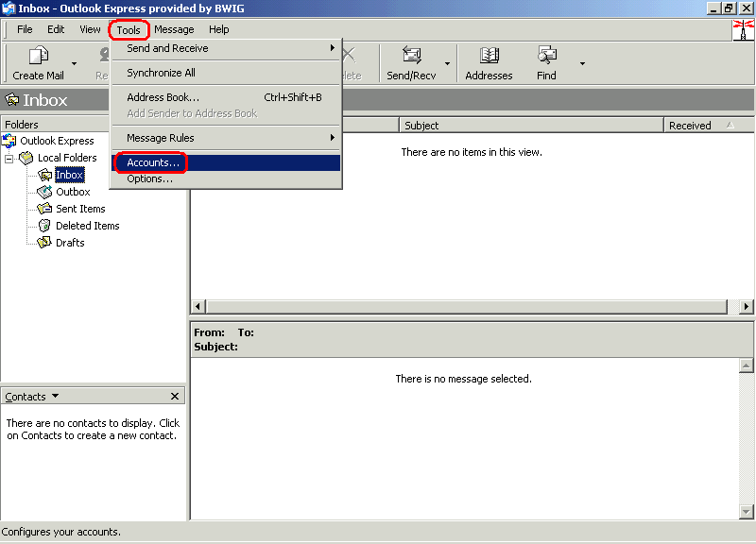Open the Help menu
756x544 pixels.
(219, 29)
